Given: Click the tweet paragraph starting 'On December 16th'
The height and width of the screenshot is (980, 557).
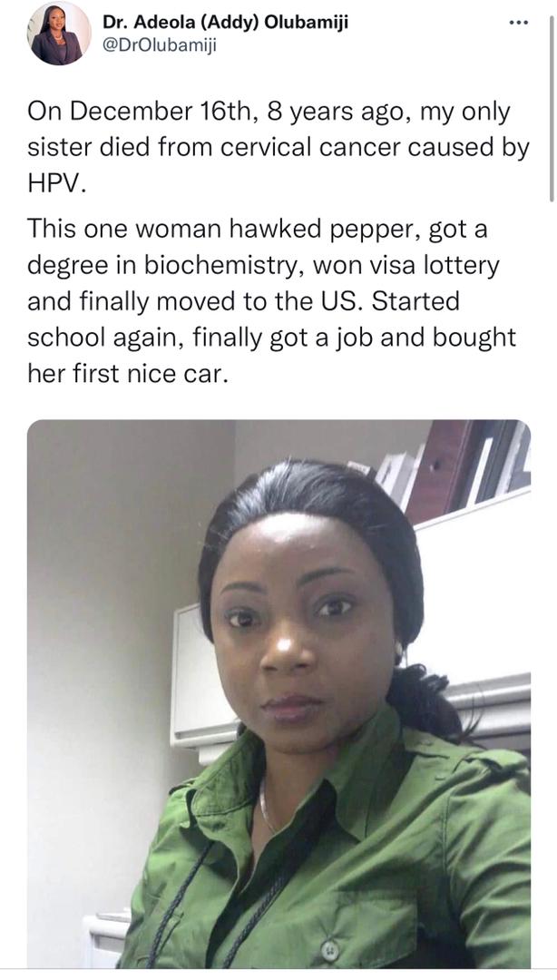Looking at the screenshot, I should (x=278, y=148).
